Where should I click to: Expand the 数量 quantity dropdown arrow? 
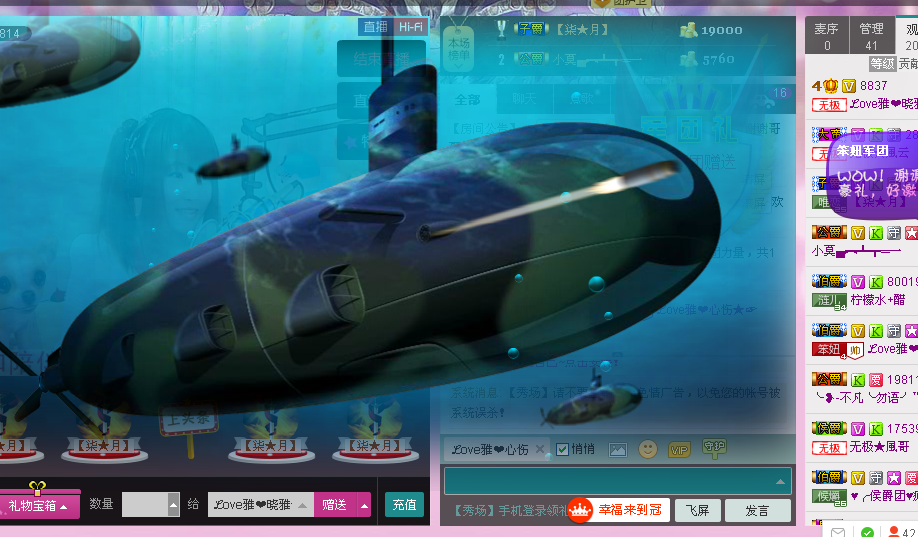tap(173, 504)
